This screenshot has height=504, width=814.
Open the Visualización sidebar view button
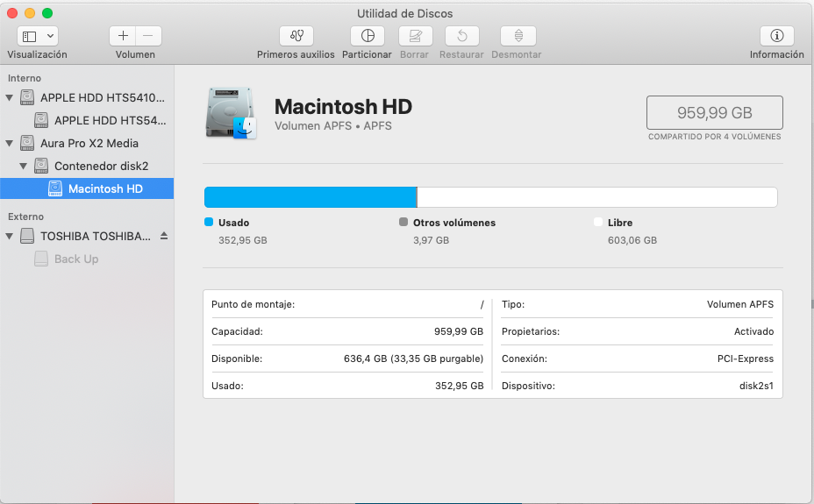[30, 36]
